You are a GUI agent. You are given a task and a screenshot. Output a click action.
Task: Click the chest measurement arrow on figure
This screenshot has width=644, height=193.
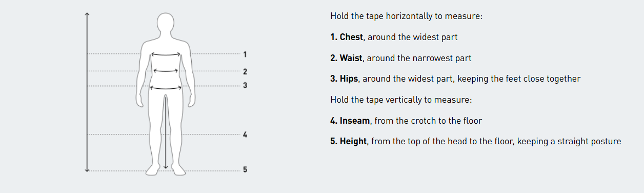[166, 54]
